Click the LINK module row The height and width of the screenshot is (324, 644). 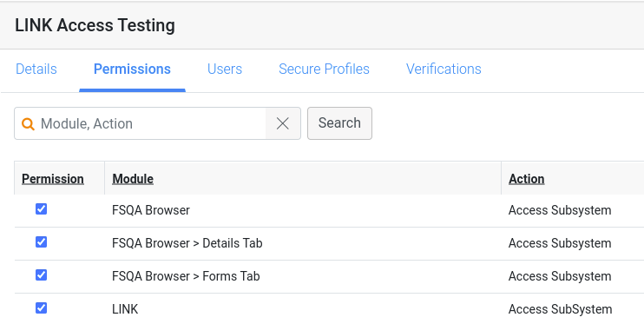[x=329, y=308]
